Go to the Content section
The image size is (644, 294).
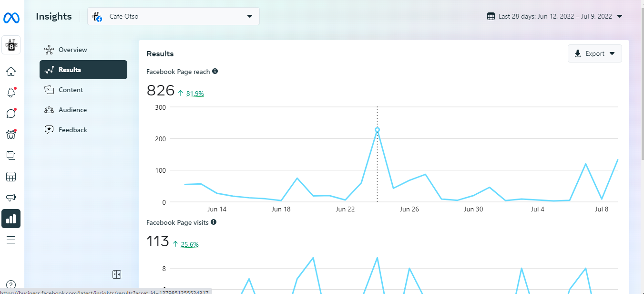[83, 90]
